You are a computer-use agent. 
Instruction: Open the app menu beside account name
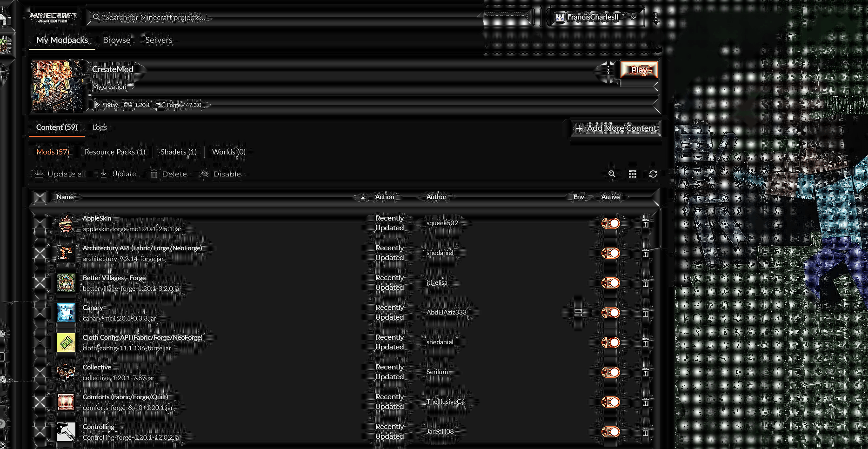pos(656,17)
